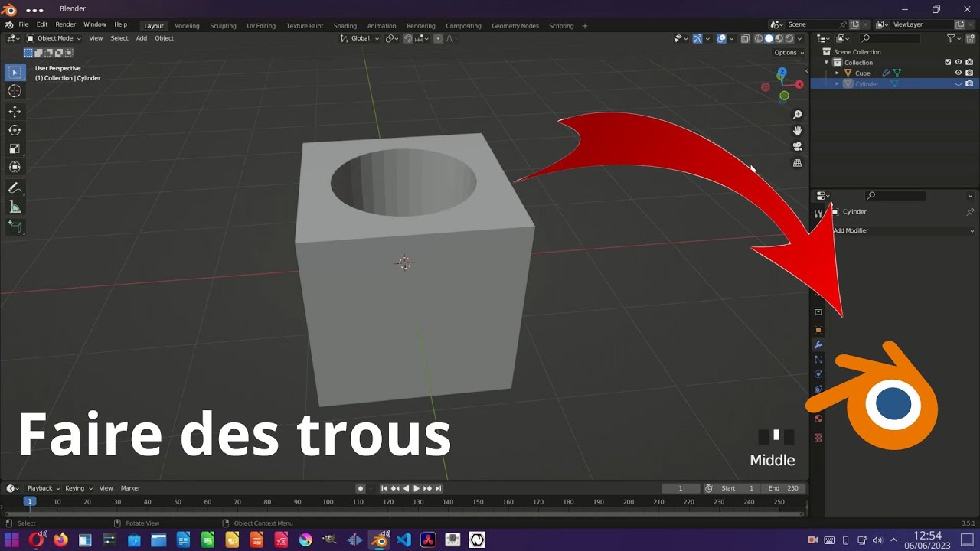Image resolution: width=980 pixels, height=551 pixels.
Task: Switch perspective/orthographic with grid icon
Action: [x=797, y=163]
